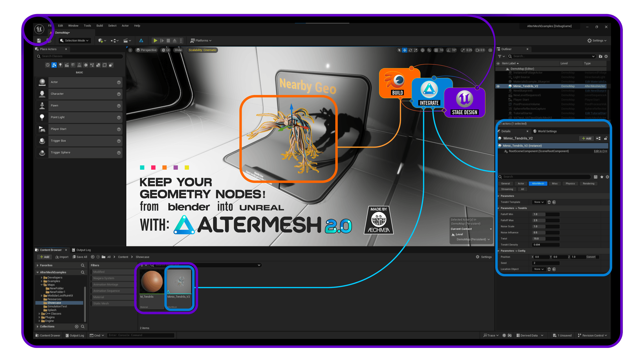Open the AlterMesh triangle toolbar icon
This screenshot has width=644, height=362.
141,40
